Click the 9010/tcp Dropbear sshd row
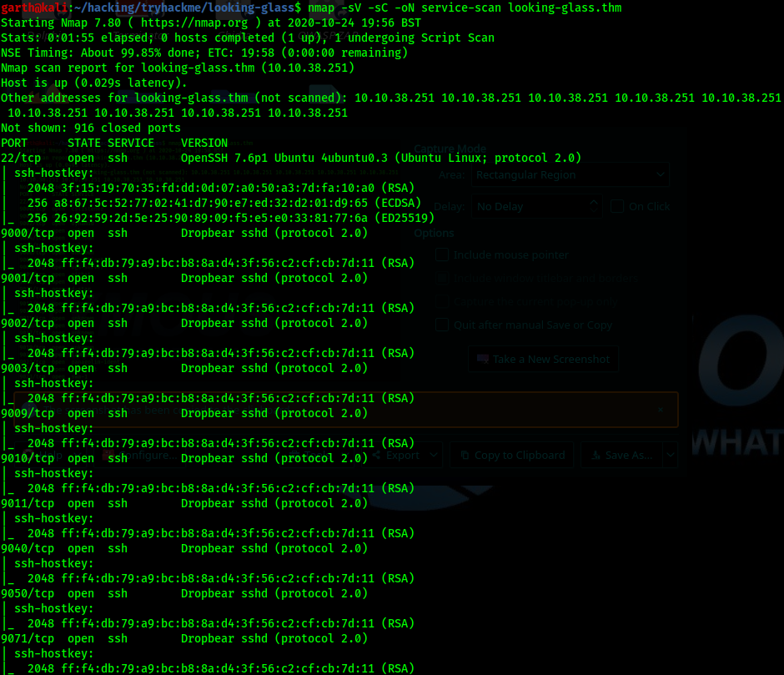Screen dimensions: 784x675 coord(184,458)
